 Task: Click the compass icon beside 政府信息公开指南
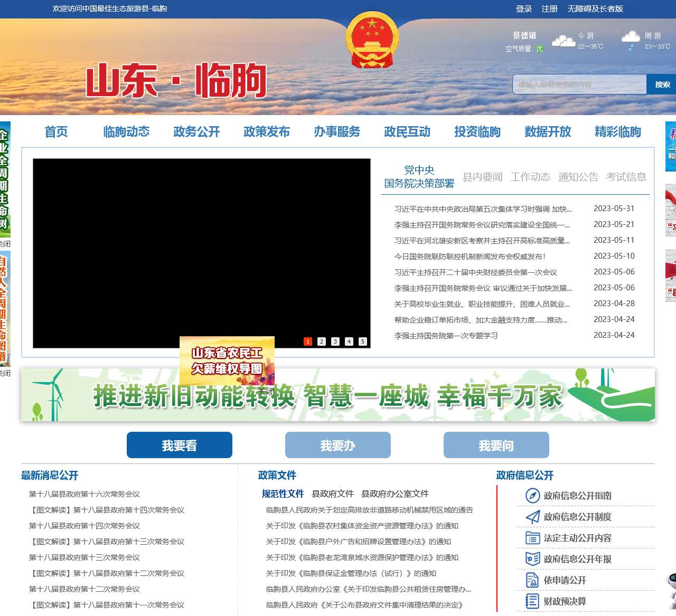pyautogui.click(x=532, y=496)
